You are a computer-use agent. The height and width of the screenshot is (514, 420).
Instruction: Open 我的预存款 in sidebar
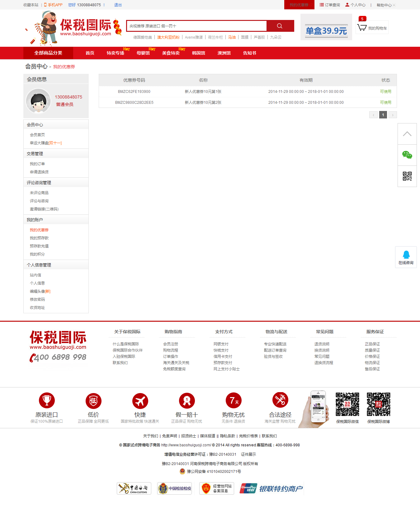click(x=39, y=238)
